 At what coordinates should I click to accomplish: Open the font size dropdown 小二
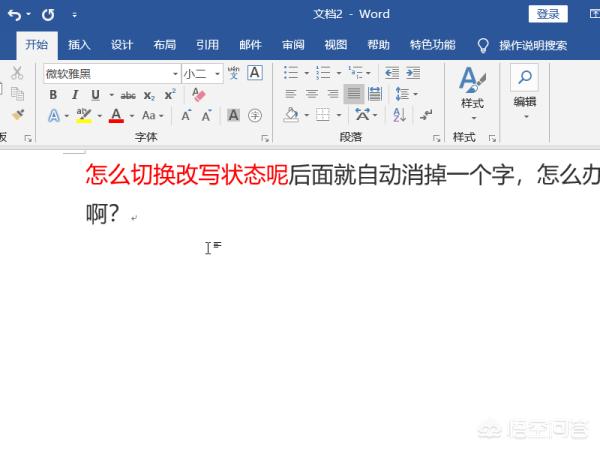pyautogui.click(x=217, y=73)
